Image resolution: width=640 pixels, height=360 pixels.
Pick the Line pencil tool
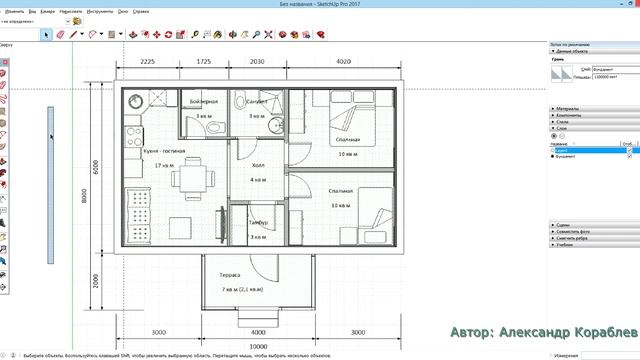pyautogui.click(x=73, y=35)
